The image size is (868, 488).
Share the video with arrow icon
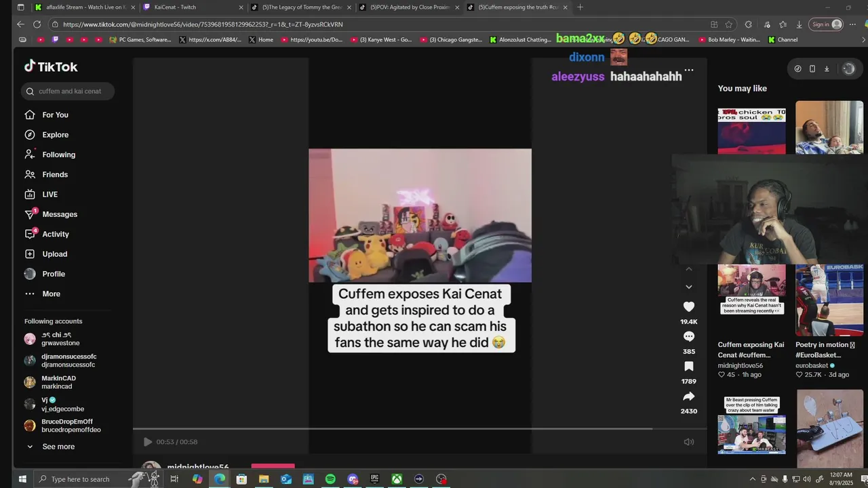[x=688, y=396]
